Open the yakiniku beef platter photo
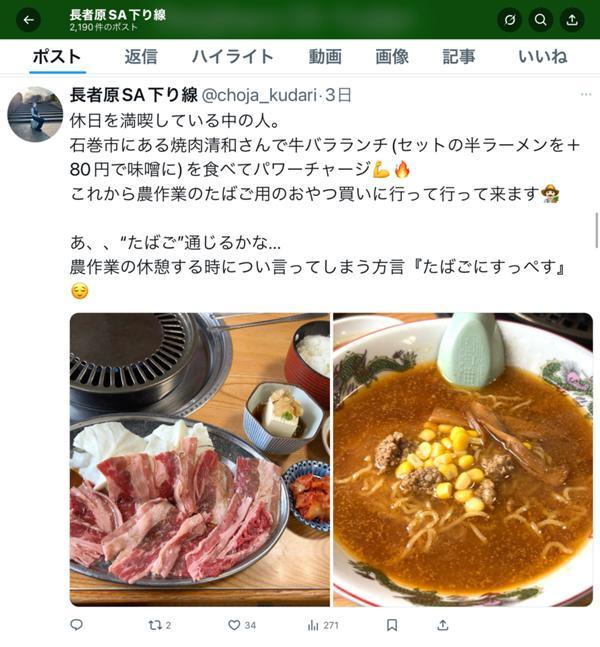The image size is (600, 647). point(200,460)
